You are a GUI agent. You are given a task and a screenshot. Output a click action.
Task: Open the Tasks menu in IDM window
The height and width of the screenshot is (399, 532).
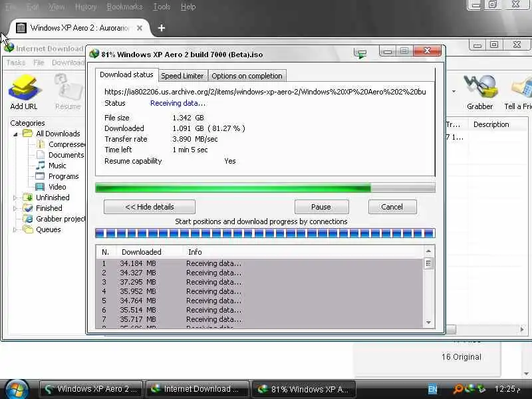16,63
